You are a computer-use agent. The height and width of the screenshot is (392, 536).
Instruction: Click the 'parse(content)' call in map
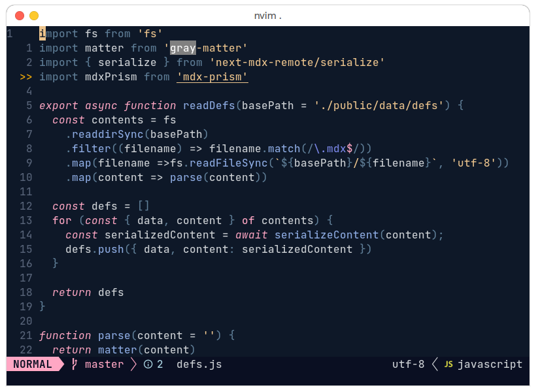click(215, 177)
